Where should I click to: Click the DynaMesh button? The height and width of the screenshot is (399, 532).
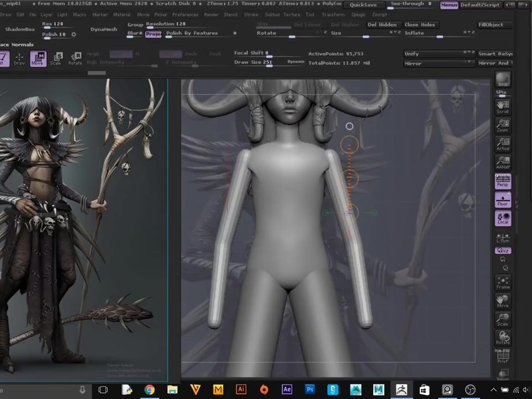coord(104,29)
